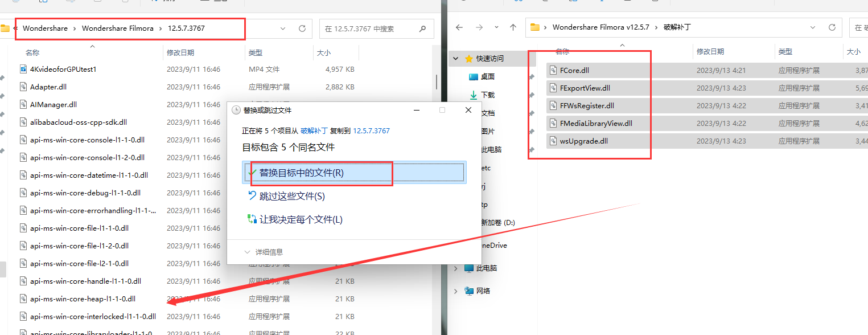Select api-ms-win-core-console-l1-2-0.dll file
Viewport: 868px width, 335px height.
pos(87,157)
